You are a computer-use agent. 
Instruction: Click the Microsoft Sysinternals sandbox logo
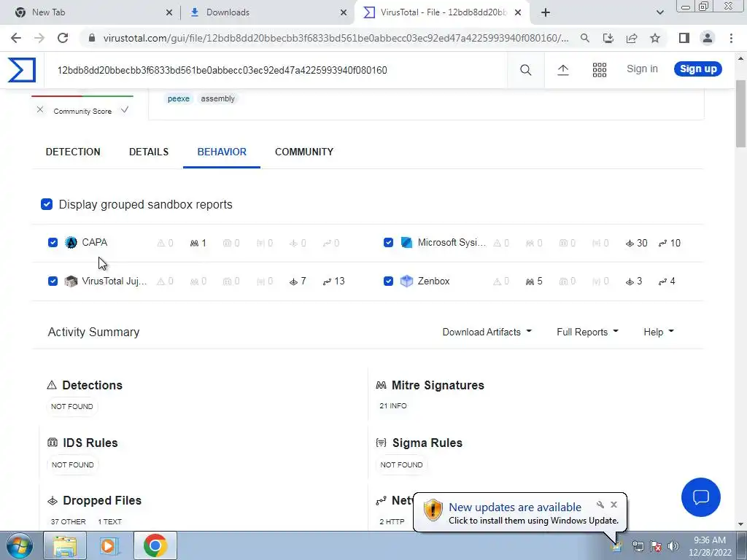tap(406, 243)
